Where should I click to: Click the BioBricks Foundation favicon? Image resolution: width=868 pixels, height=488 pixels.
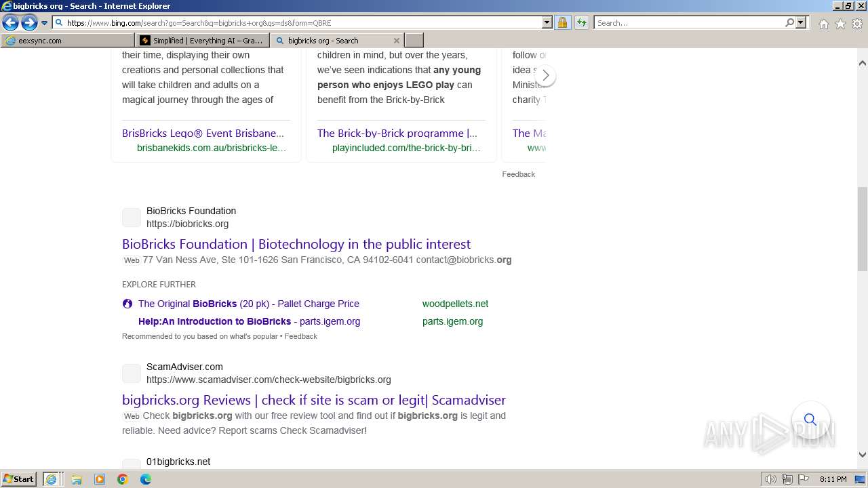pos(132,218)
